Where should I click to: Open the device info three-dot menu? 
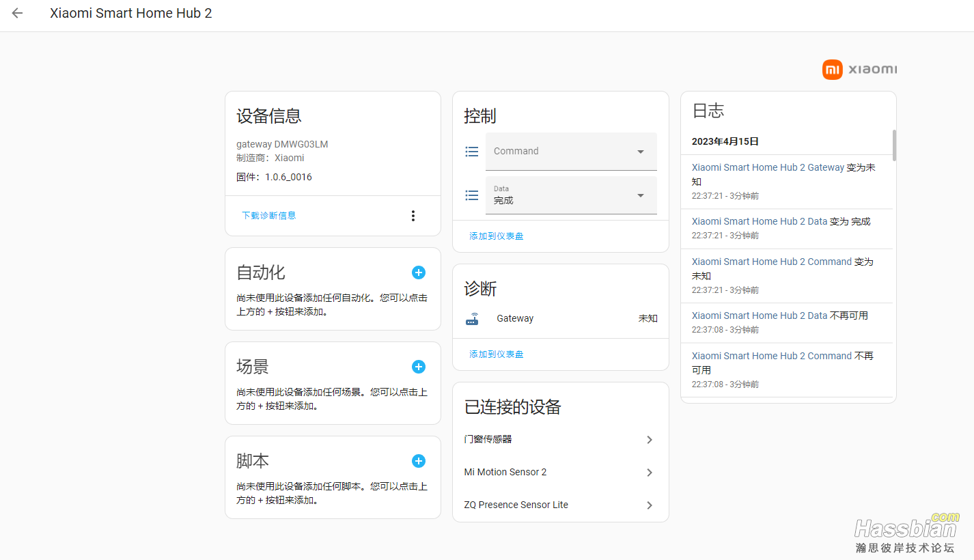pos(413,216)
